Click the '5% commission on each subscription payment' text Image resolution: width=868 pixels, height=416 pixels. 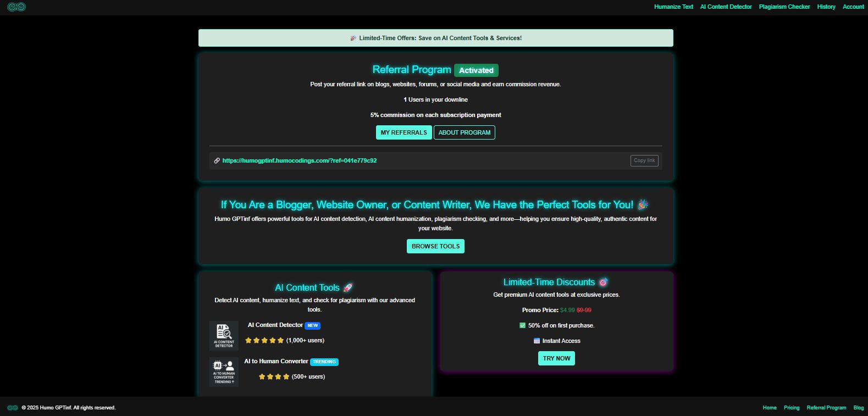tap(435, 115)
